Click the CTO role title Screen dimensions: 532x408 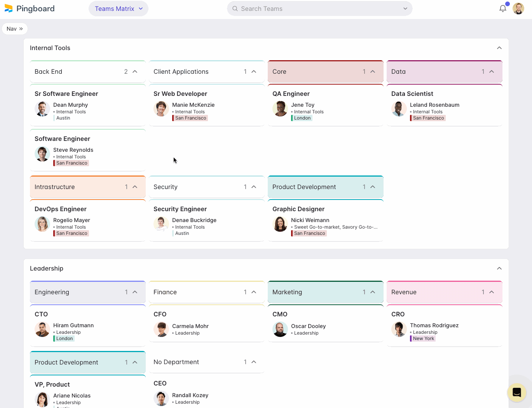[41, 314]
